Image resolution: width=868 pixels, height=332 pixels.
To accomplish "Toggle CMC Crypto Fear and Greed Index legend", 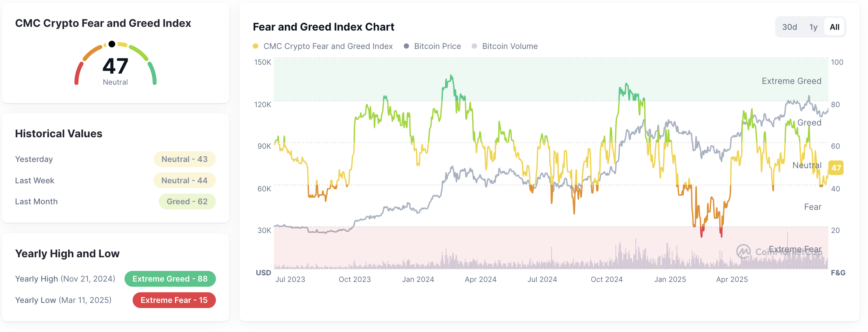I will click(x=328, y=46).
